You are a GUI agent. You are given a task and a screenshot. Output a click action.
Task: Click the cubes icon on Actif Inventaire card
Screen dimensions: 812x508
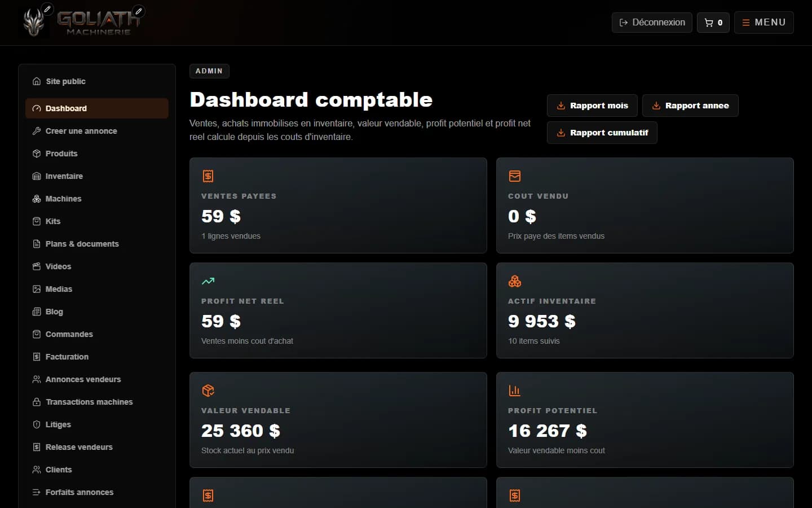coord(515,281)
